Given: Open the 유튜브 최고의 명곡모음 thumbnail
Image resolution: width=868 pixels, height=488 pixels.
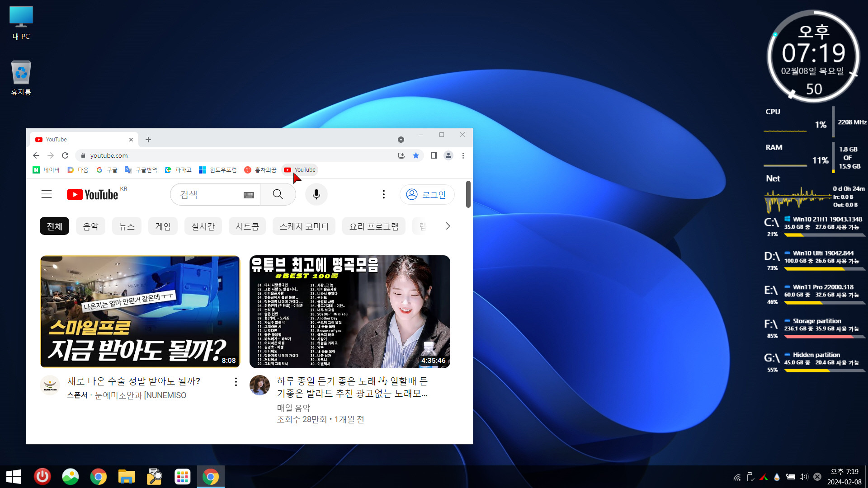Looking at the screenshot, I should tap(349, 312).
